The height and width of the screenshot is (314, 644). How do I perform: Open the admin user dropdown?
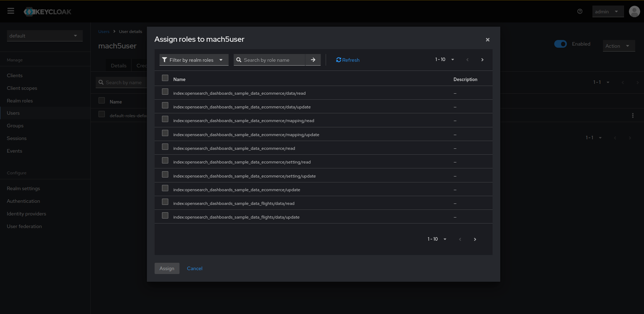tap(608, 12)
